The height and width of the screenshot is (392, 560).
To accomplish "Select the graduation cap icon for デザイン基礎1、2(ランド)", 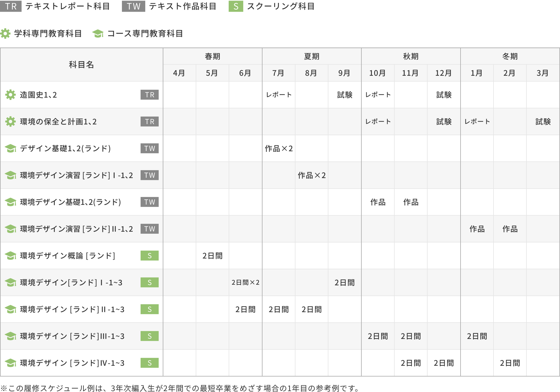I will click(x=10, y=149).
